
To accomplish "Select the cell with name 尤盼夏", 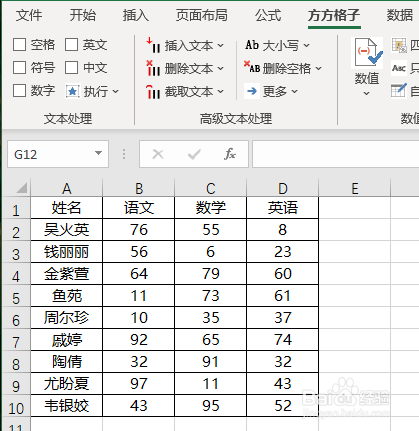I will [67, 384].
